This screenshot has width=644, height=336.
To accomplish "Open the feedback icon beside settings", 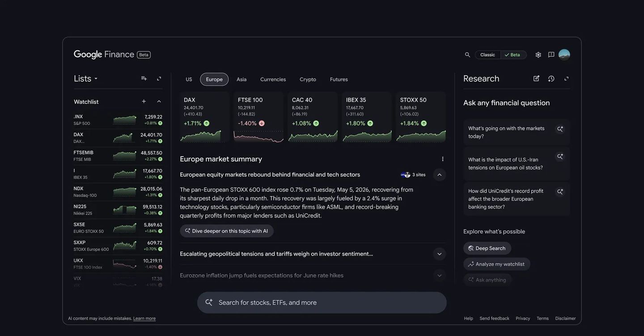I will click(551, 55).
